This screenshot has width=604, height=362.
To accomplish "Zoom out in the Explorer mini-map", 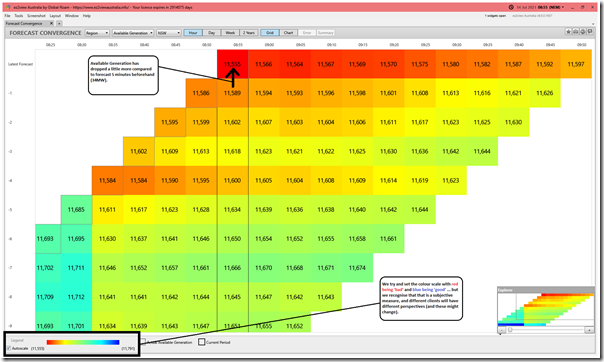I will (502, 330).
